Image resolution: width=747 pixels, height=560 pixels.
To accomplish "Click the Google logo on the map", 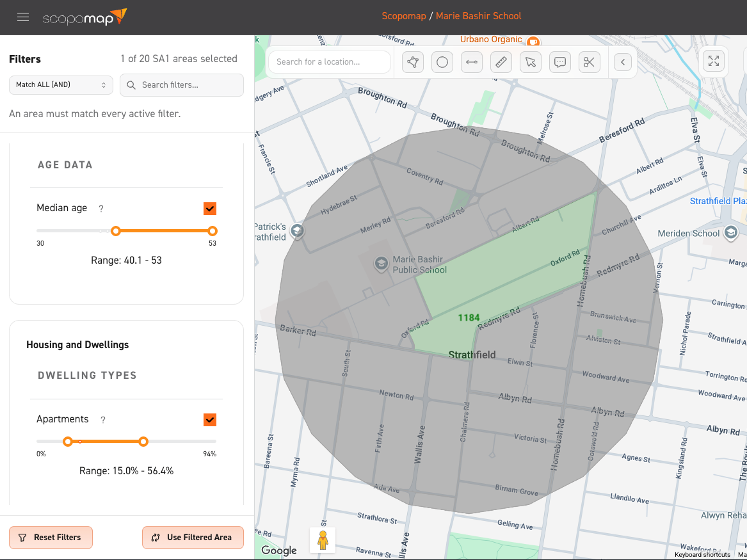I will (x=279, y=550).
